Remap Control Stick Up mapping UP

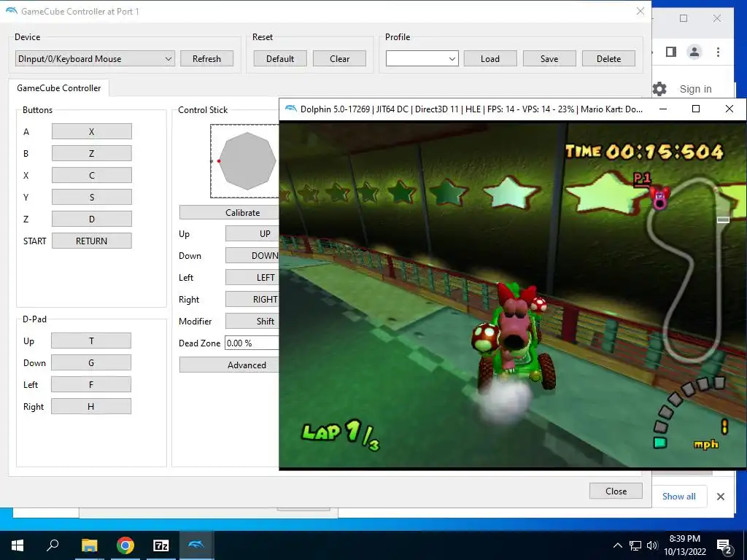coord(252,234)
